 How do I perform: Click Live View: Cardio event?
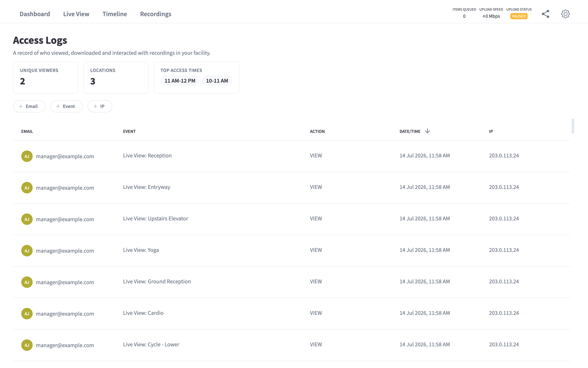pos(143,313)
